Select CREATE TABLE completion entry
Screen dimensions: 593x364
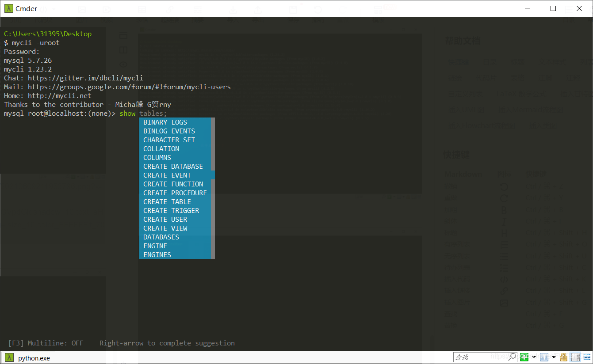(x=175, y=201)
